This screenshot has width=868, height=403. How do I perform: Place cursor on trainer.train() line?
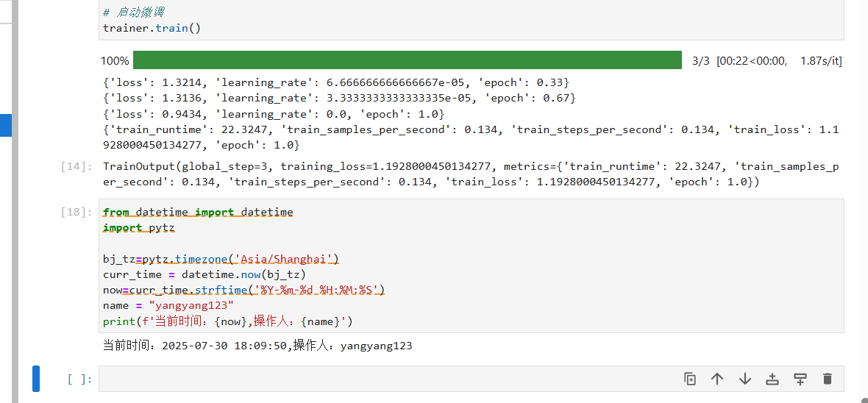(152, 29)
